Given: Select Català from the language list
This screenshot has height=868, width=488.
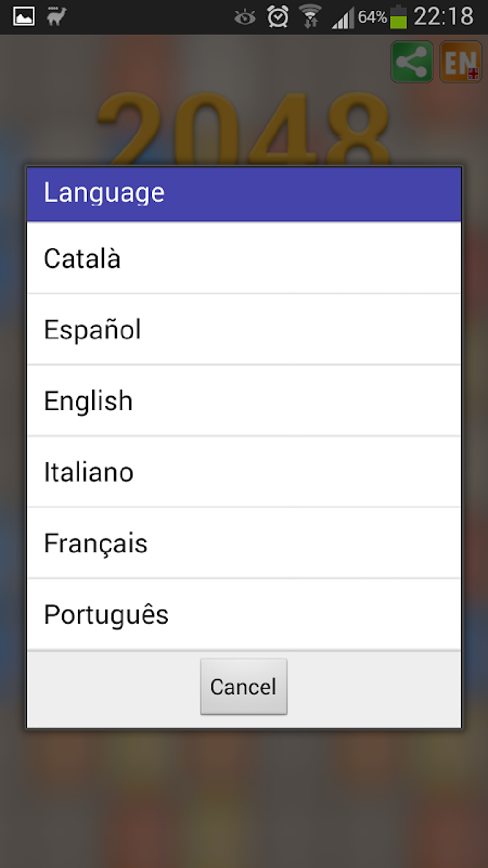Looking at the screenshot, I should (244, 258).
